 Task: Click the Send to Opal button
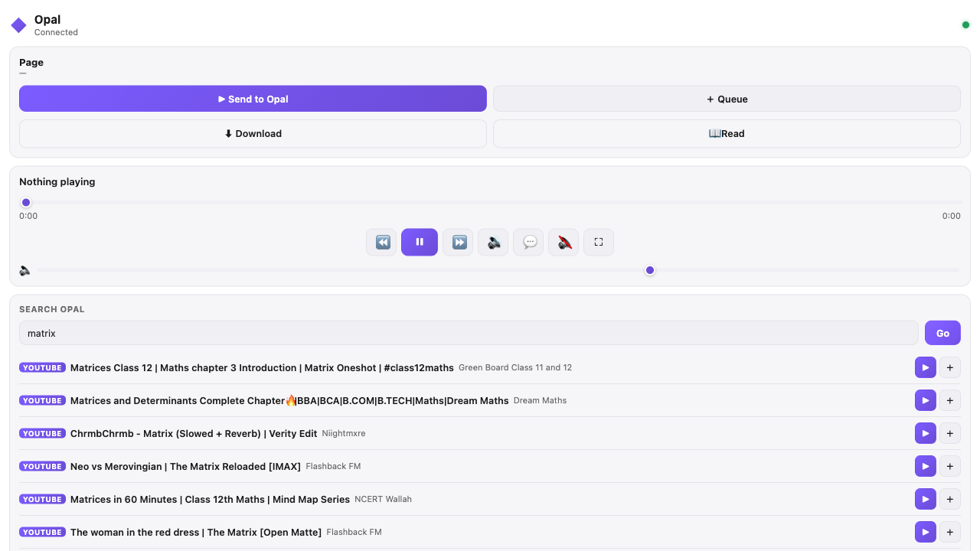253,99
